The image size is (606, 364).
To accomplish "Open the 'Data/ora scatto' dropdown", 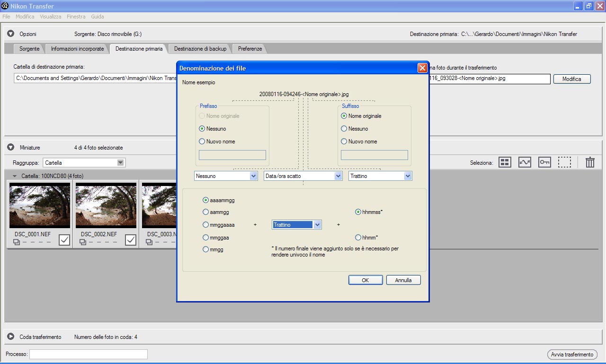I will (x=338, y=176).
